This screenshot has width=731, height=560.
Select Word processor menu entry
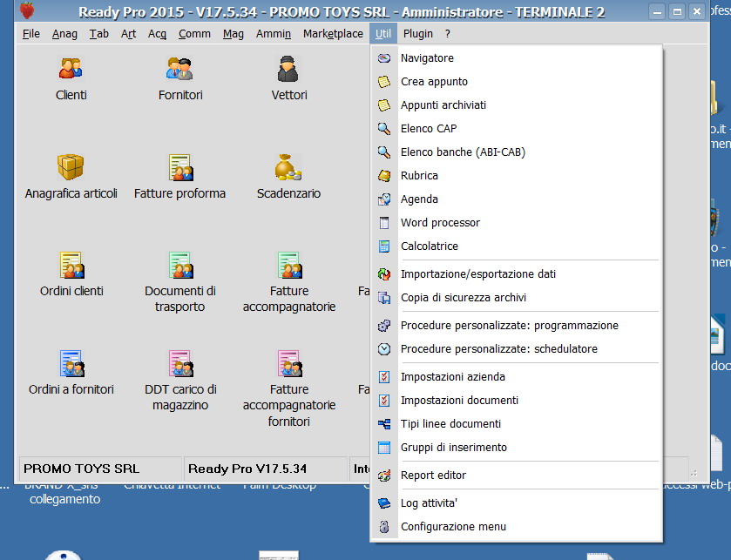[x=516, y=223]
